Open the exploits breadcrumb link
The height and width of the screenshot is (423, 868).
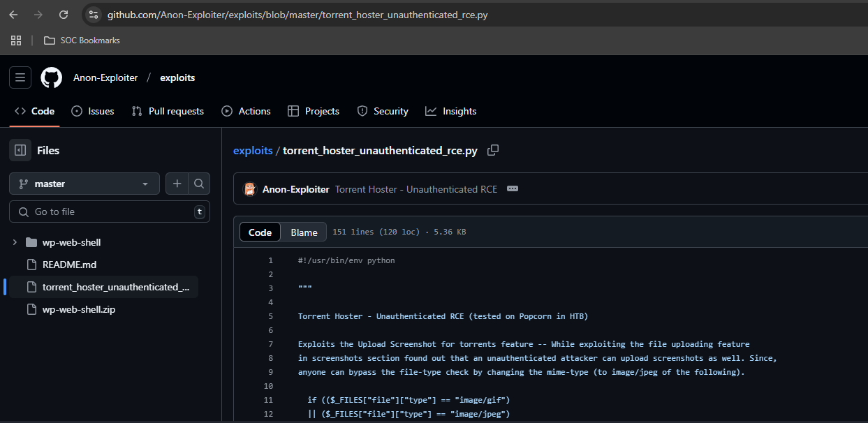click(253, 151)
